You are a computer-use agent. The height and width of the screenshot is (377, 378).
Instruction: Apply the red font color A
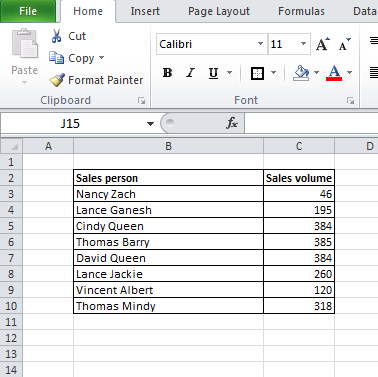coord(334,73)
